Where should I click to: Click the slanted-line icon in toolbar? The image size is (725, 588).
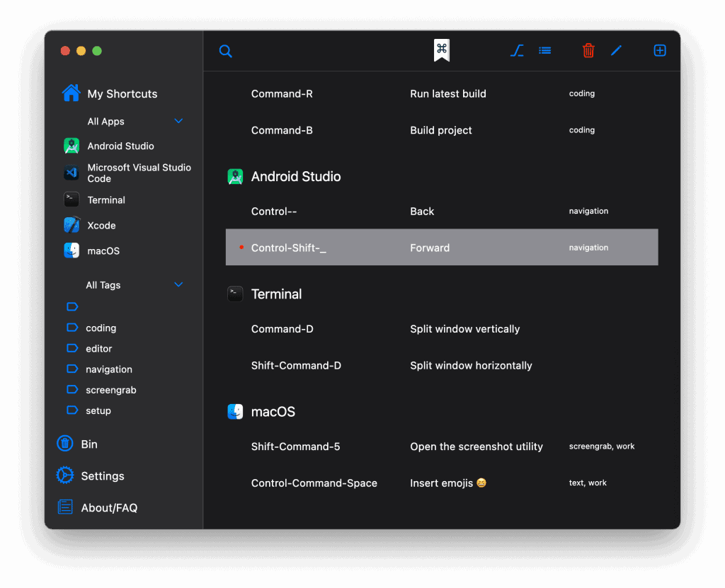coord(517,50)
